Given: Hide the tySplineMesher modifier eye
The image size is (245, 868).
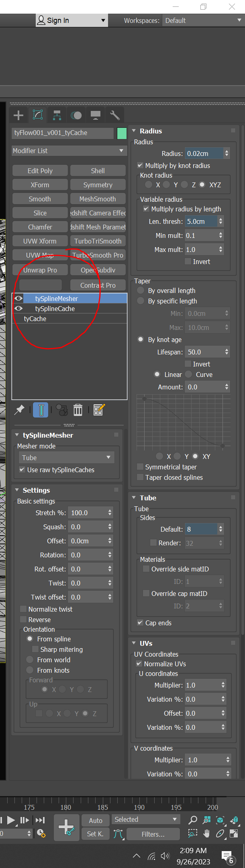Looking at the screenshot, I should click(18, 299).
